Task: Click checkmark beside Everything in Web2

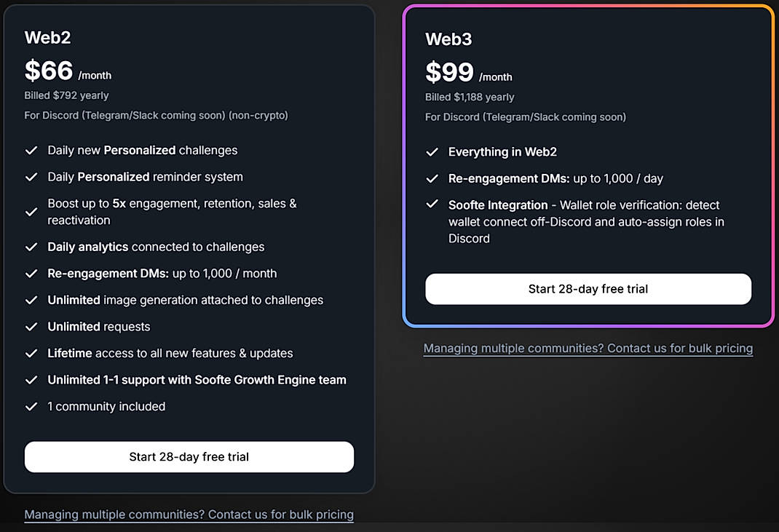Action: (432, 151)
